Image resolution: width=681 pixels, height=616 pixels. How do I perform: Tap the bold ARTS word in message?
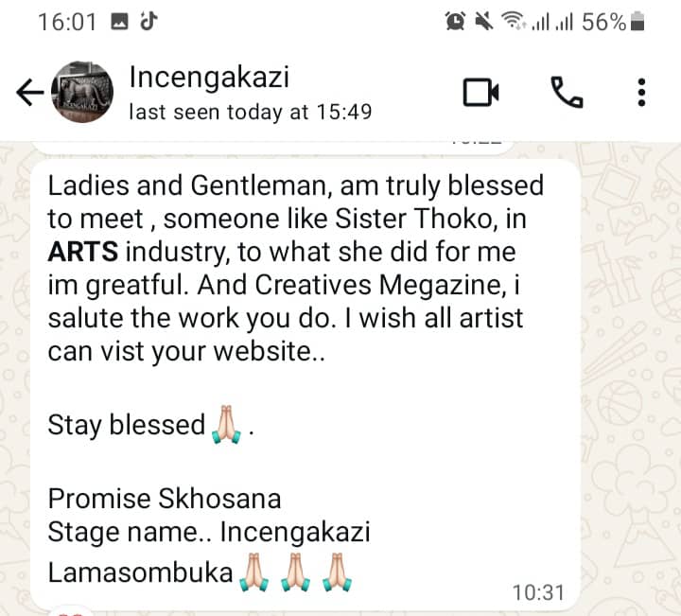click(82, 252)
